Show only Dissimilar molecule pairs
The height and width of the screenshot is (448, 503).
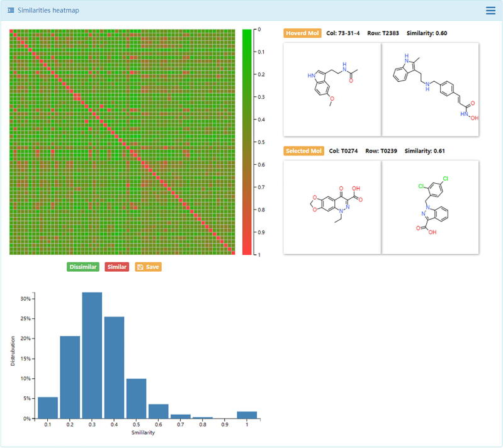pyautogui.click(x=82, y=267)
